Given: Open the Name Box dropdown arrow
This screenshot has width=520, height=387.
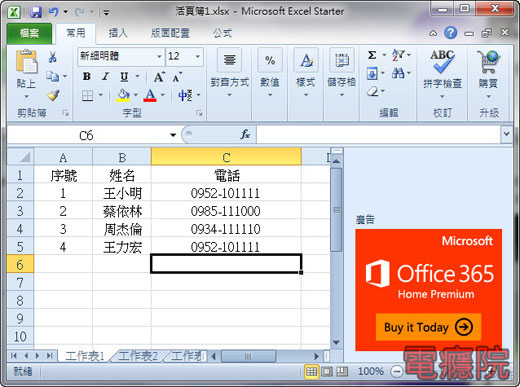Looking at the screenshot, I should coord(173,135).
